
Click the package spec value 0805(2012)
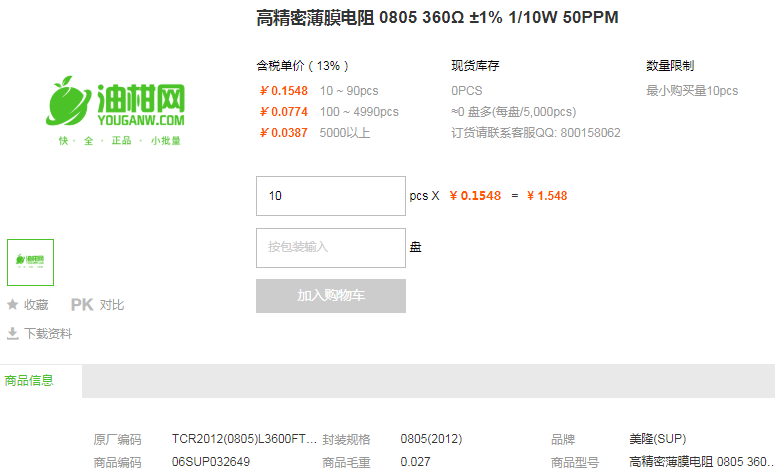click(x=431, y=439)
